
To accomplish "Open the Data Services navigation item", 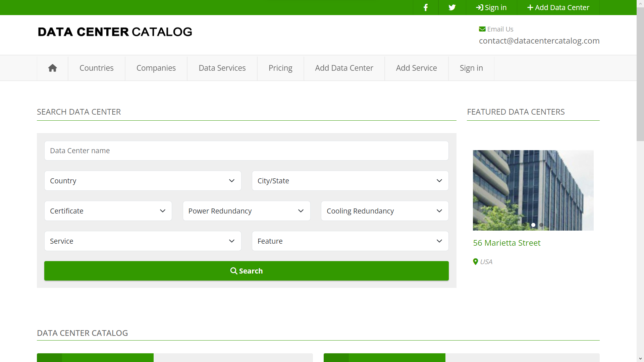I will (222, 68).
